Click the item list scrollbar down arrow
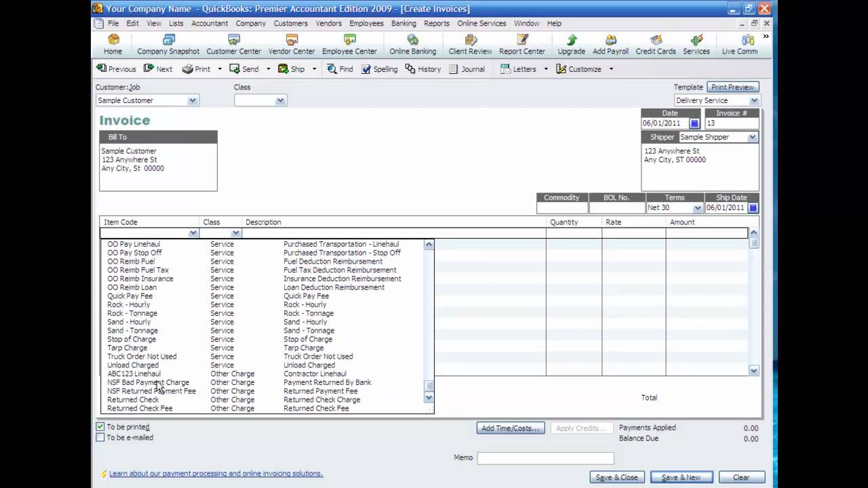Image resolution: width=868 pixels, height=488 pixels. coord(429,398)
